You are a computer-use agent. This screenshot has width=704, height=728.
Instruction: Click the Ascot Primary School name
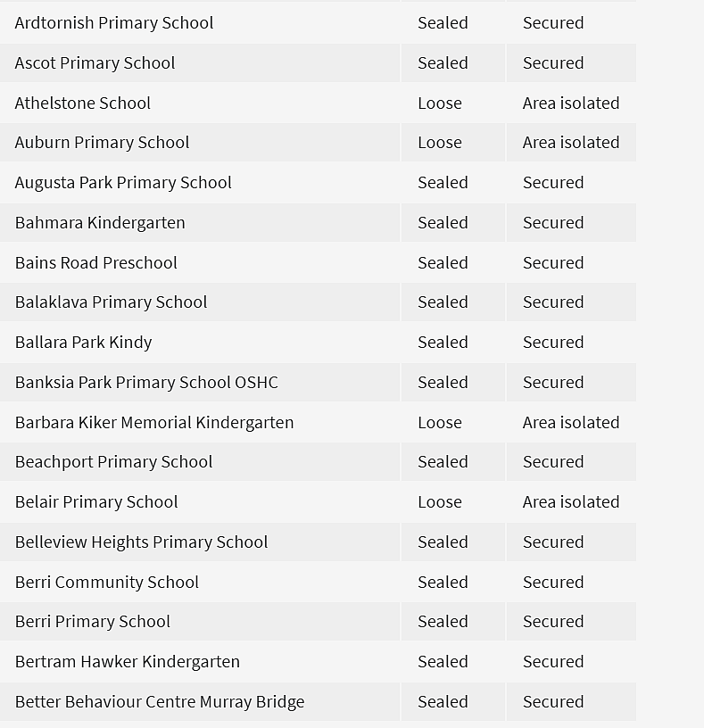95,63
